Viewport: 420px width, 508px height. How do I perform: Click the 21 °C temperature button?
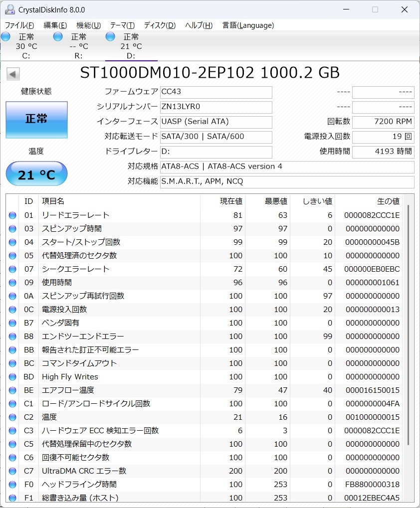point(36,173)
